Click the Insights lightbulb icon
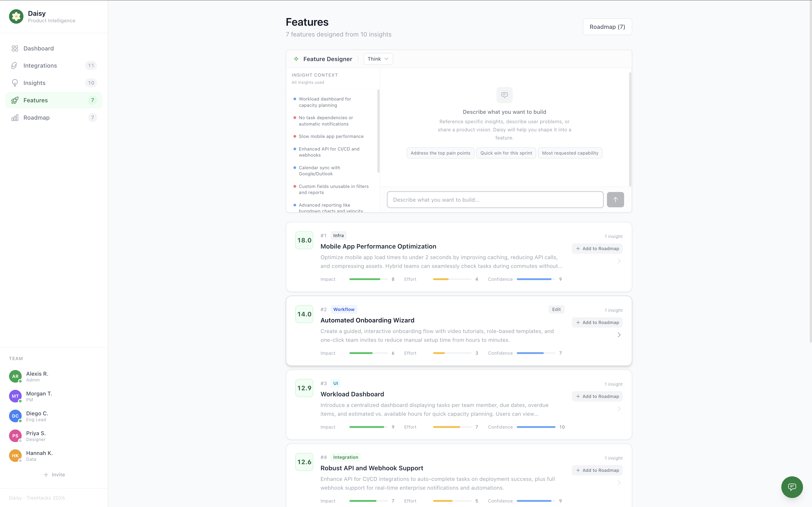 click(15, 83)
